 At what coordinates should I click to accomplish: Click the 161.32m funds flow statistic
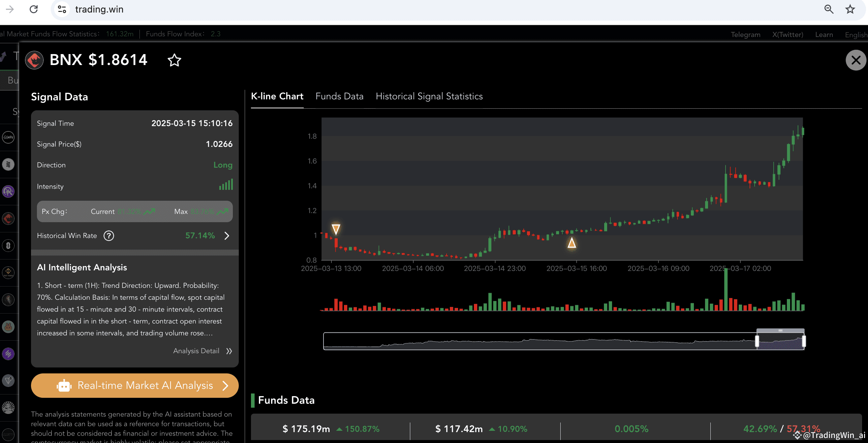(120, 34)
